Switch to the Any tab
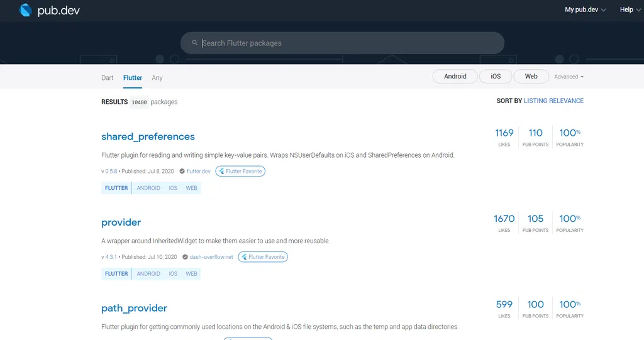644x340 pixels. click(x=157, y=77)
